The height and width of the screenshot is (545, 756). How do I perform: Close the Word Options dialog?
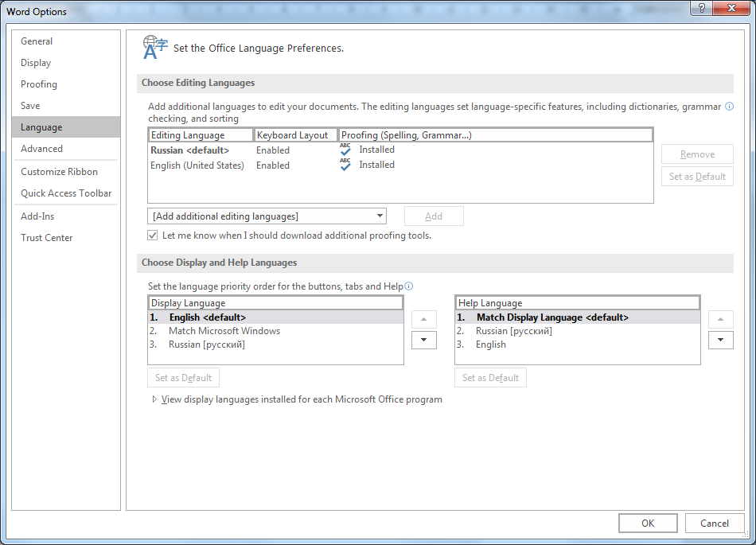coord(731,8)
